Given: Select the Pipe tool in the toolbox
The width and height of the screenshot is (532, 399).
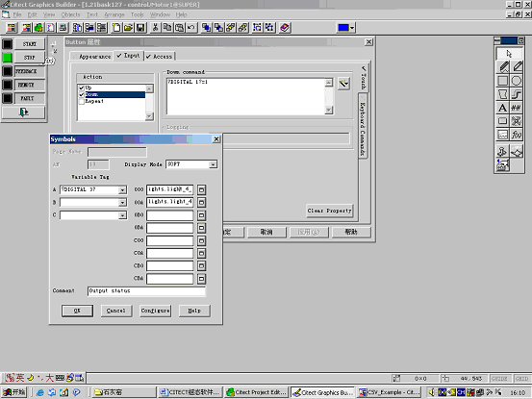Looking at the screenshot, I should tap(517, 94).
